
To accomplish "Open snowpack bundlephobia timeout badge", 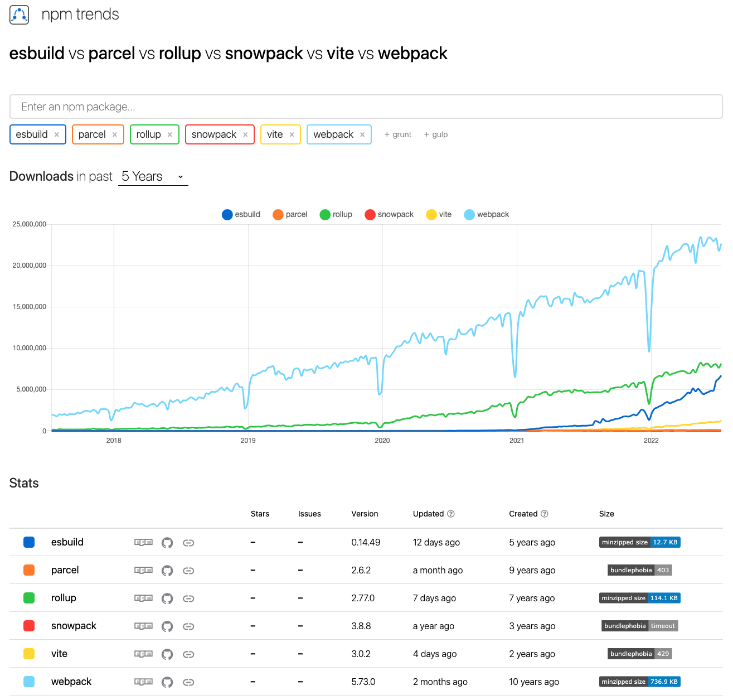I will pyautogui.click(x=640, y=626).
